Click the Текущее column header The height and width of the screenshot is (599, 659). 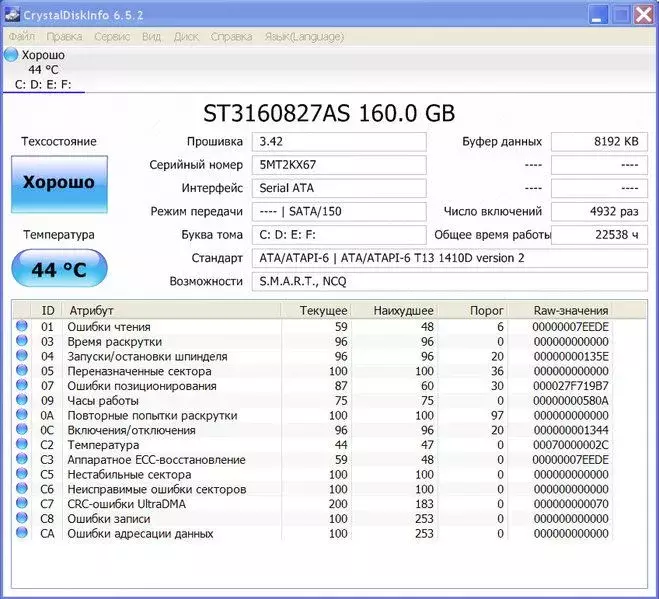point(316,311)
